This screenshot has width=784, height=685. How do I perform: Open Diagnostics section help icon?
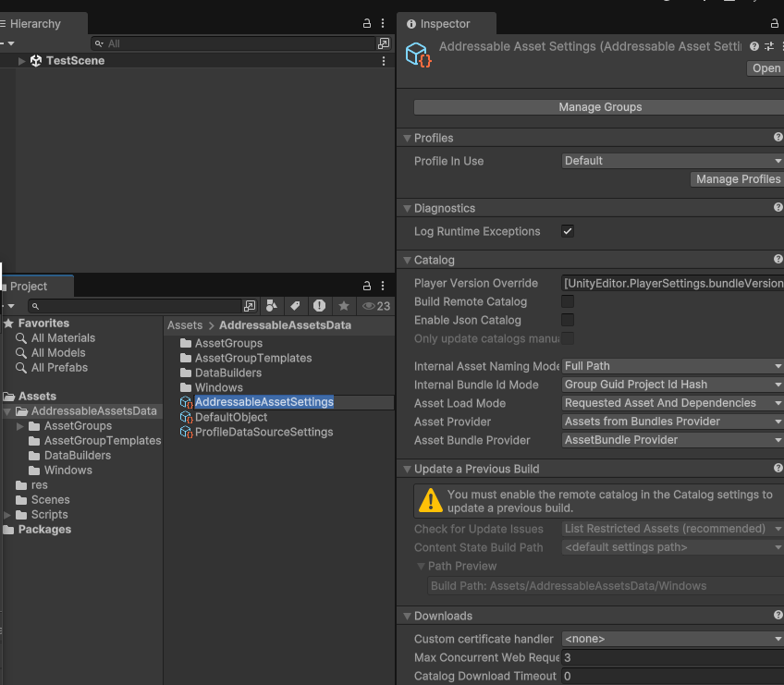click(778, 207)
